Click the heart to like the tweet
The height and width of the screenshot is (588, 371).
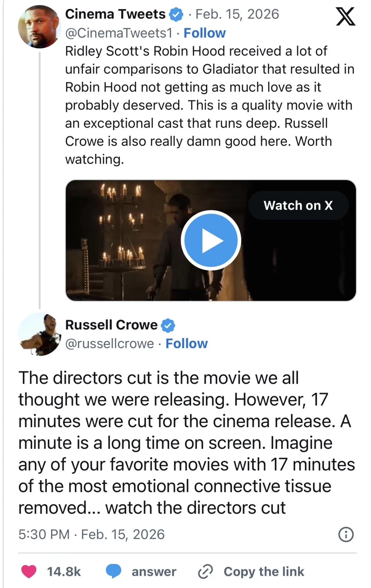28,571
